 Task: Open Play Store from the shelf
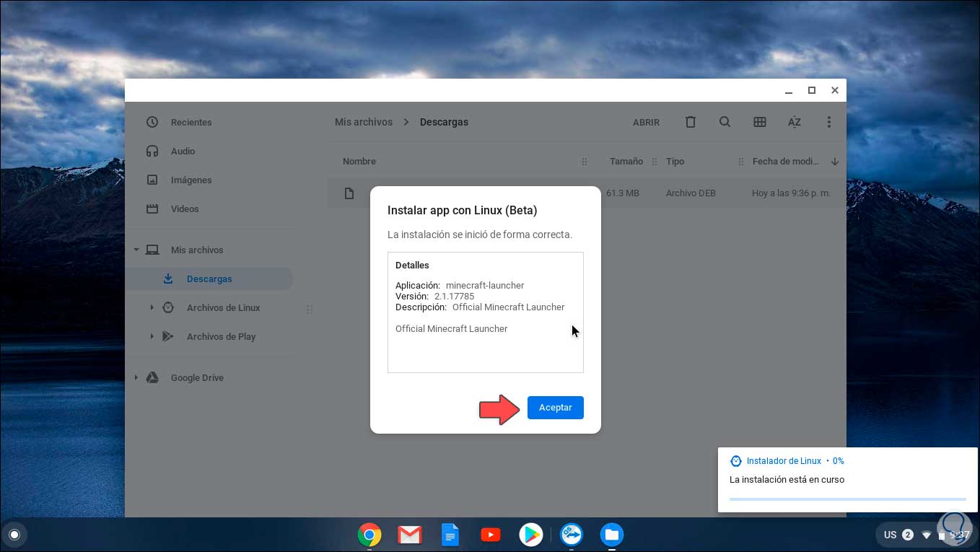pyautogui.click(x=531, y=535)
